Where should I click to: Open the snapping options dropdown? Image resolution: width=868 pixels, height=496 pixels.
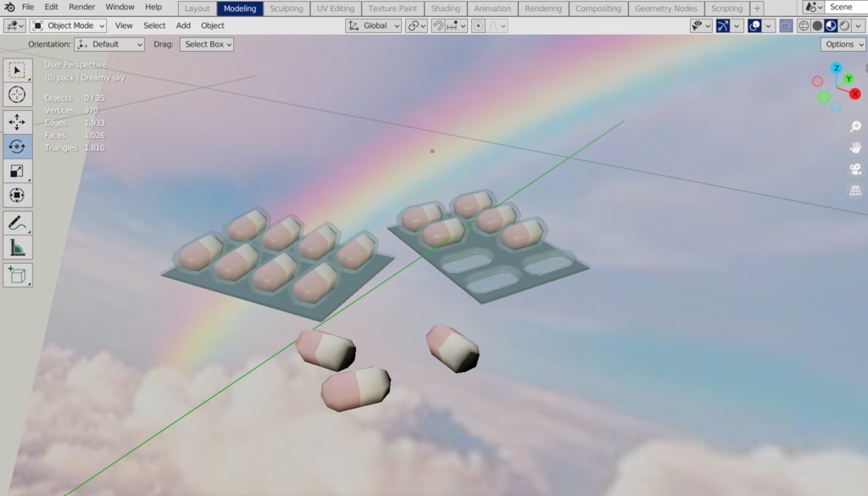click(x=456, y=25)
